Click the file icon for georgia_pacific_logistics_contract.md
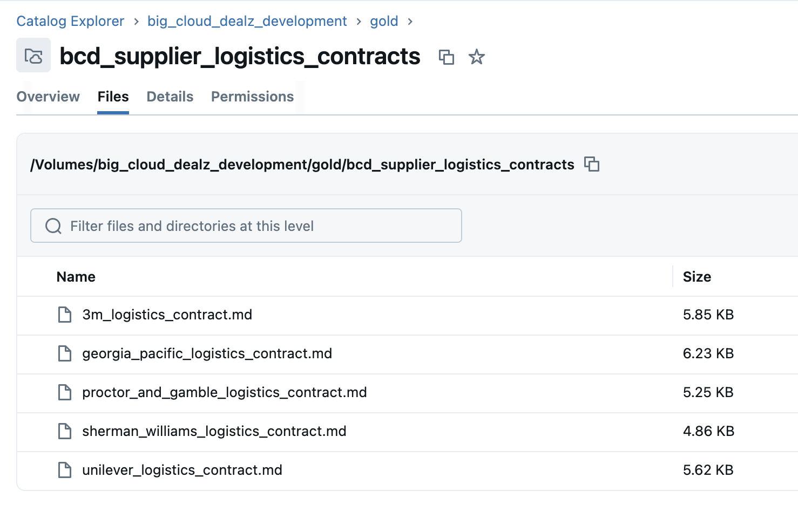 click(65, 353)
